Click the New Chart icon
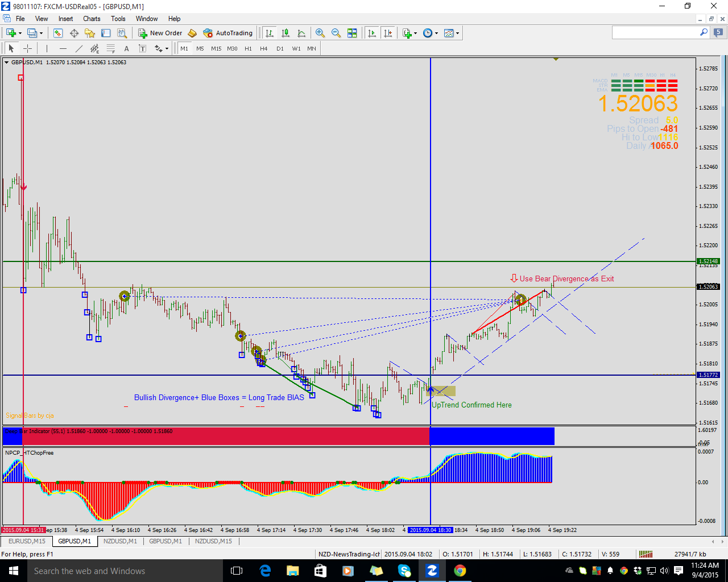Viewport: 728px width, 582px height. 11,33
